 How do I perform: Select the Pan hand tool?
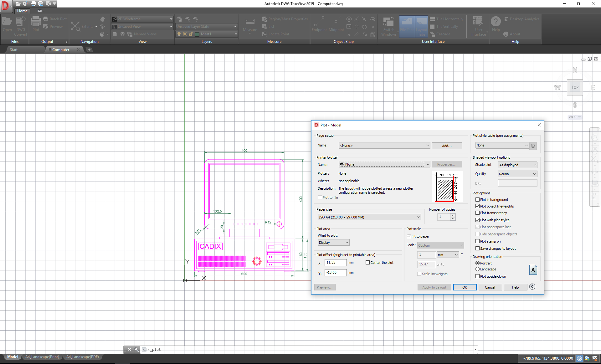102,19
